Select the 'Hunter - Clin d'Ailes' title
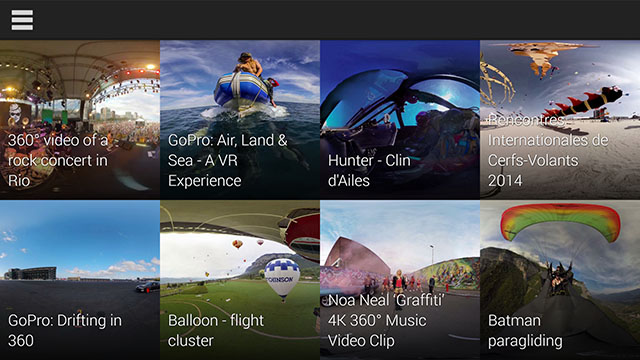The image size is (640, 360). click(369, 171)
